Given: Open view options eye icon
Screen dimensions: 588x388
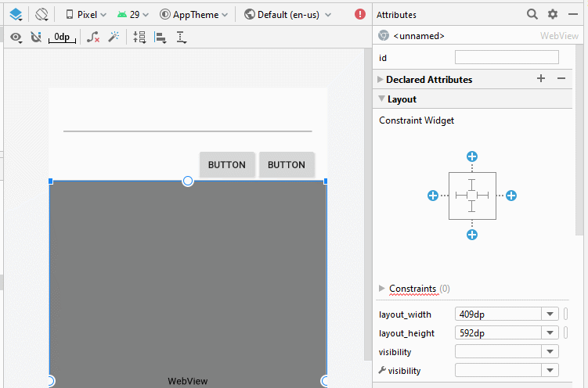Looking at the screenshot, I should click(16, 37).
